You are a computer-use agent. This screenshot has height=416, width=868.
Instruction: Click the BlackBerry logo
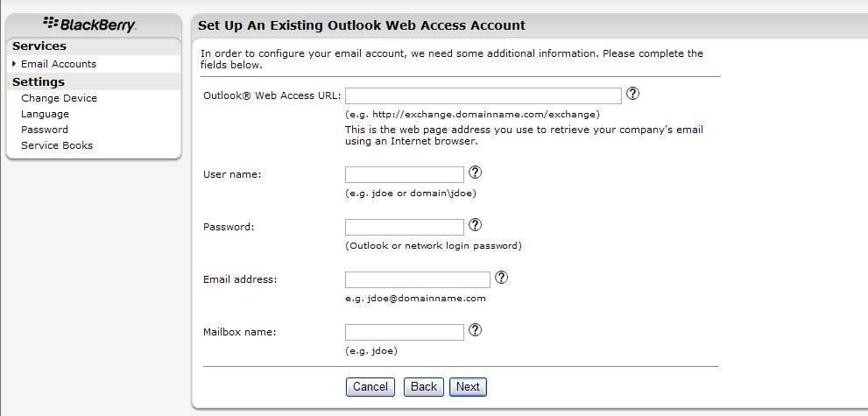pos(89,25)
